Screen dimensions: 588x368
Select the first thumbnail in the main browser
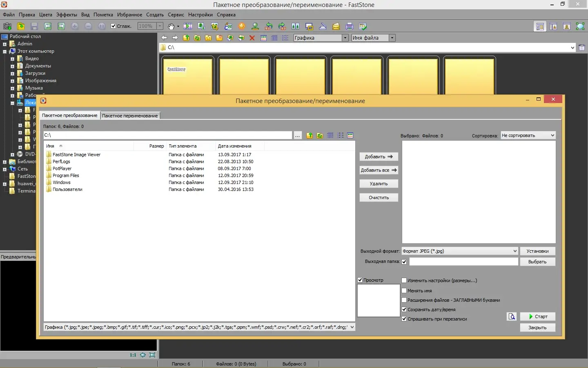click(188, 76)
